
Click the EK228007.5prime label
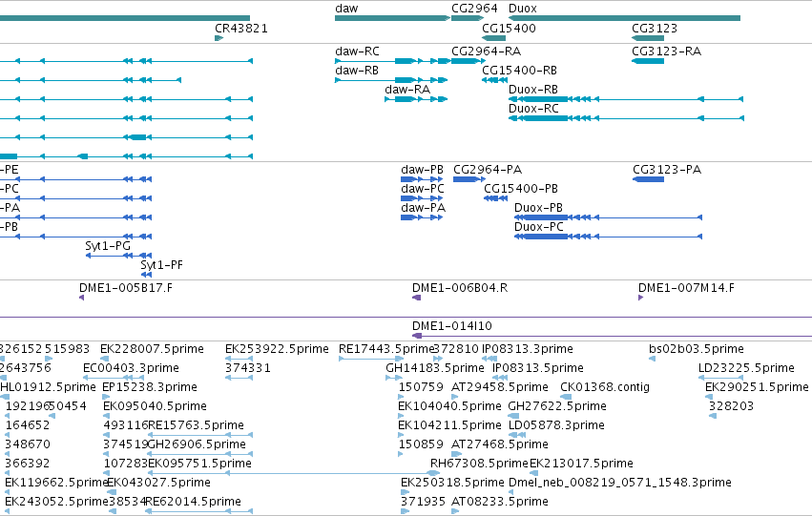tap(152, 349)
